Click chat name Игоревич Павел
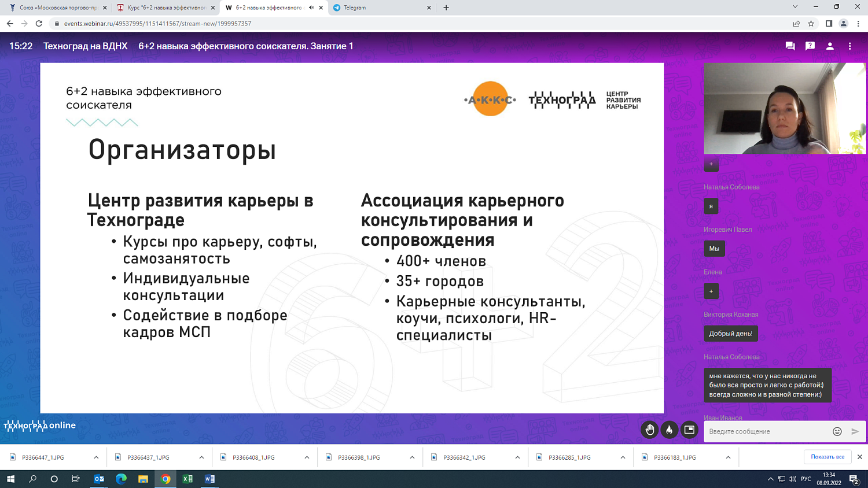This screenshot has width=868, height=488. [x=728, y=230]
